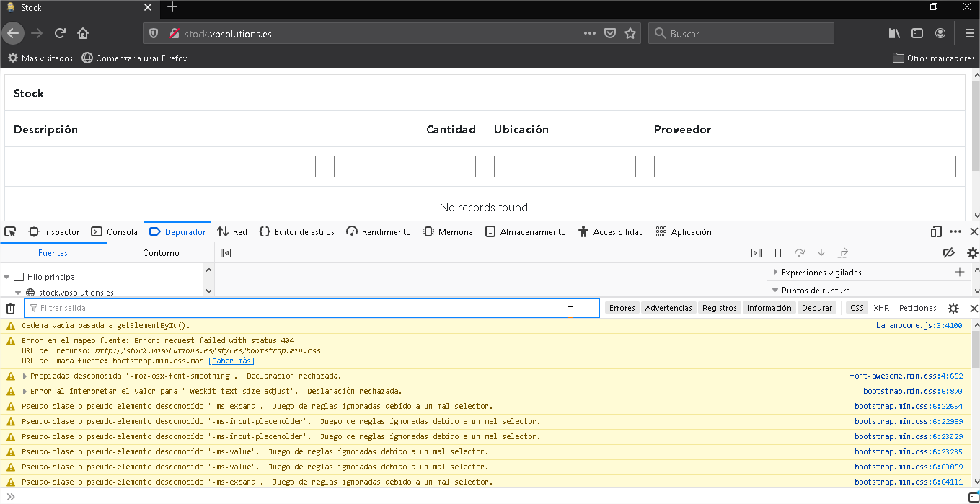Image resolution: width=980 pixels, height=504 pixels.
Task: Go to the Firefox home page icon
Action: pos(83,33)
